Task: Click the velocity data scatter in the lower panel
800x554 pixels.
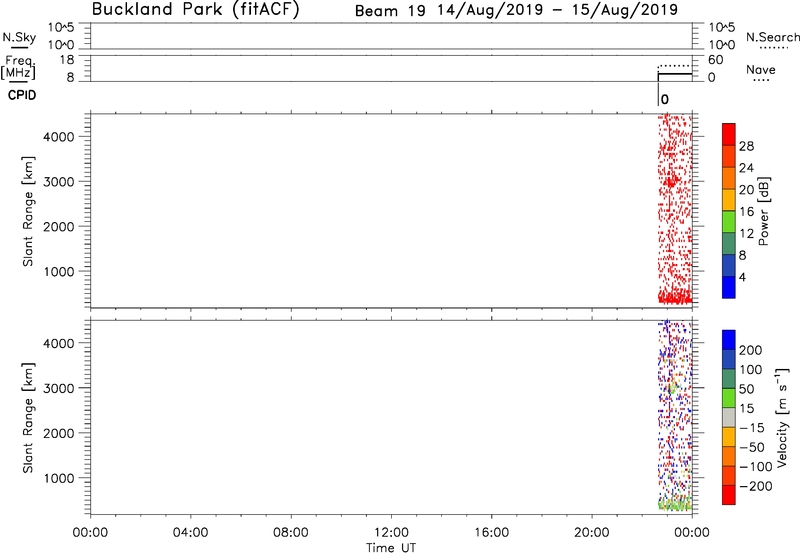Action: pos(674,416)
